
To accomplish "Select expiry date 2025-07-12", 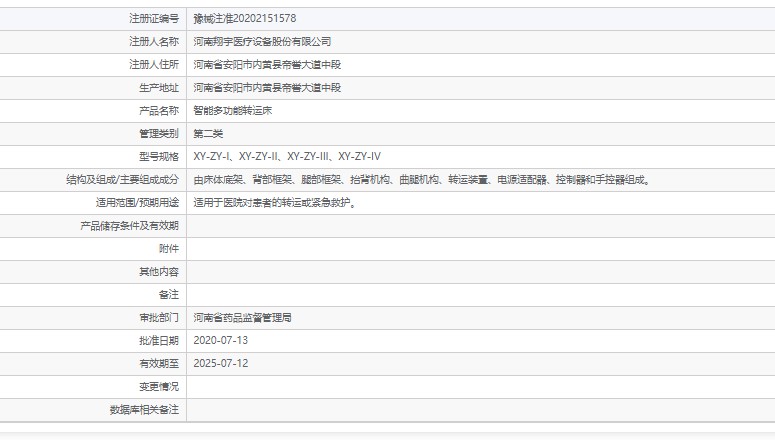I will [x=220, y=364].
